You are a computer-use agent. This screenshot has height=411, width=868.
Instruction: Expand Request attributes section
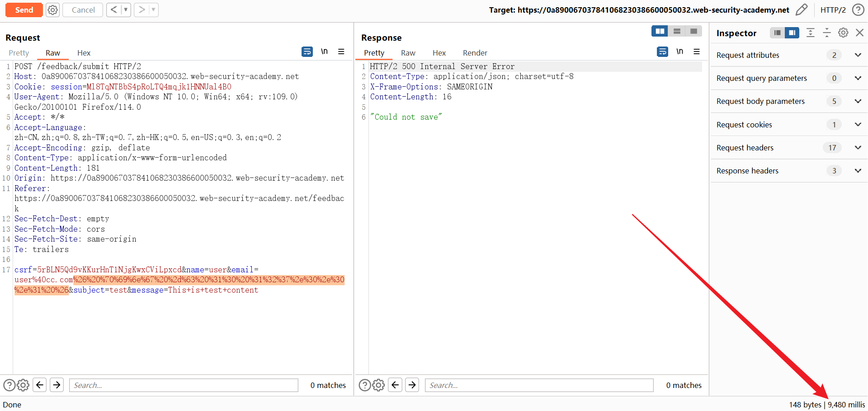858,55
